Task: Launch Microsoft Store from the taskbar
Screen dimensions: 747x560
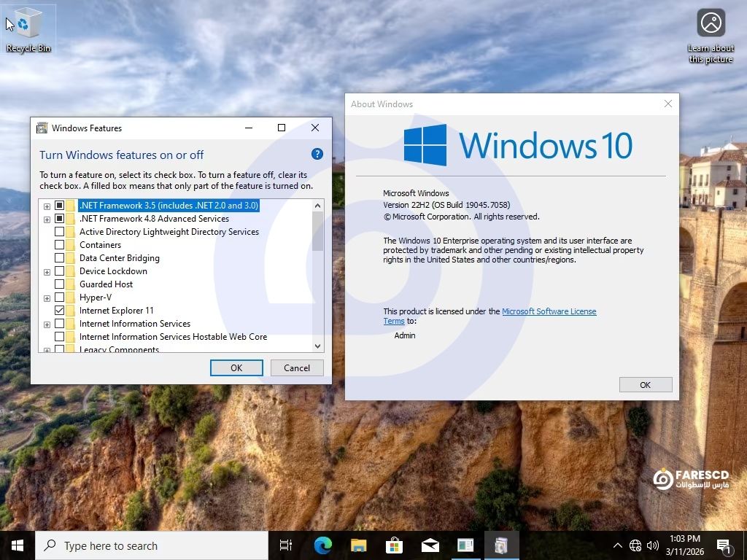Action: tap(394, 545)
